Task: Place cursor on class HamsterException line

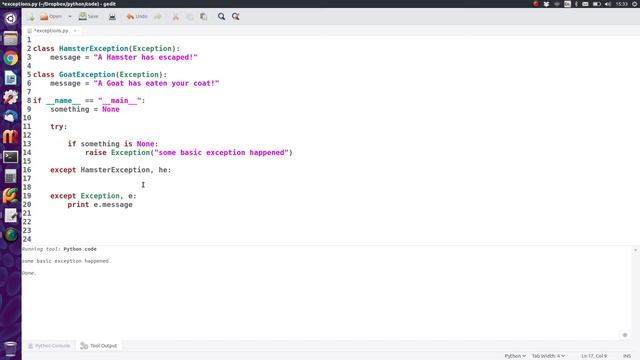Action: 107,49
